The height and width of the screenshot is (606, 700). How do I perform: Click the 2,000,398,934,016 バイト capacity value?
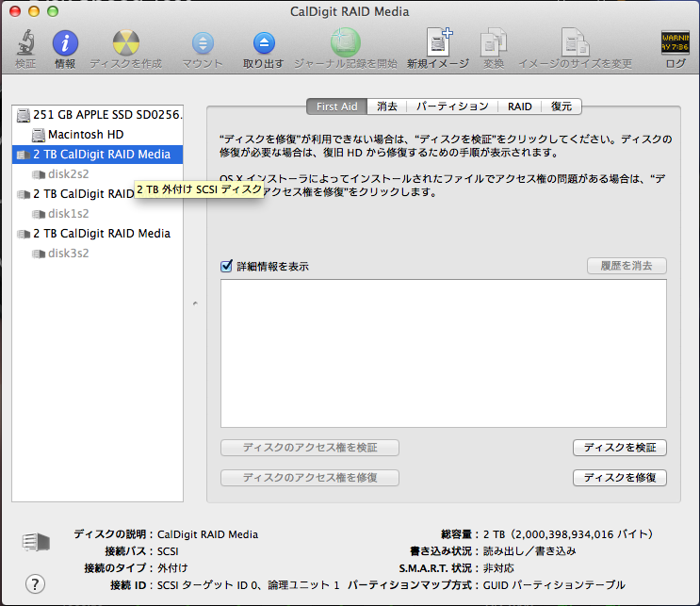pyautogui.click(x=567, y=534)
